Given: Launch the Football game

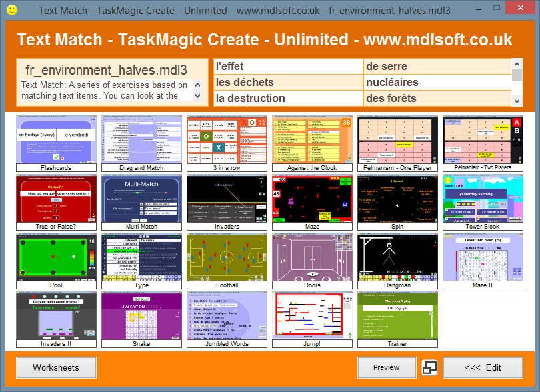Looking at the screenshot, I should pyautogui.click(x=227, y=261).
